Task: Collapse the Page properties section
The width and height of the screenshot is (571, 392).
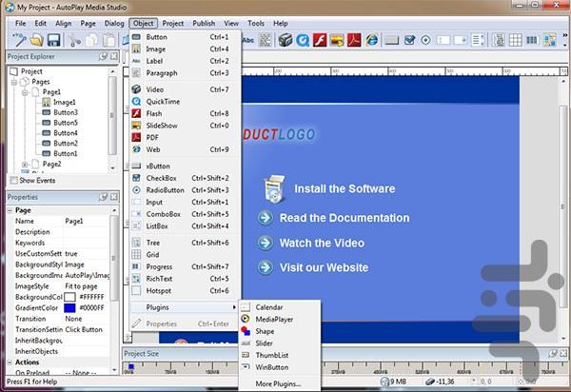Action: [x=10, y=210]
